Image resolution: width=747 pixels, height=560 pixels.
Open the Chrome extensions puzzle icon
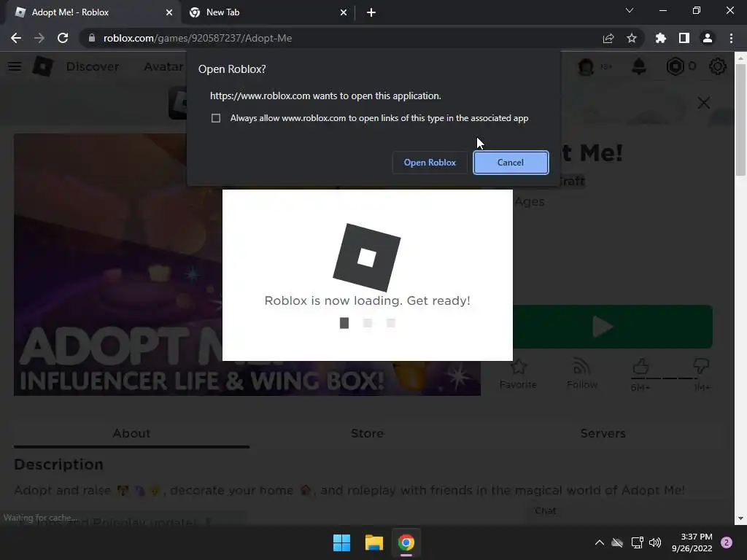661,38
